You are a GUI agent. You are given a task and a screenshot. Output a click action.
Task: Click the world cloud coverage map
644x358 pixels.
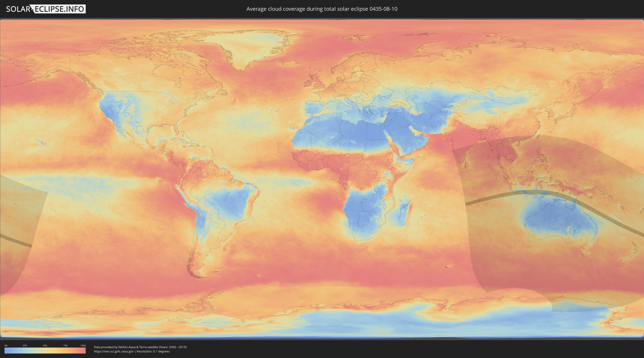322,179
